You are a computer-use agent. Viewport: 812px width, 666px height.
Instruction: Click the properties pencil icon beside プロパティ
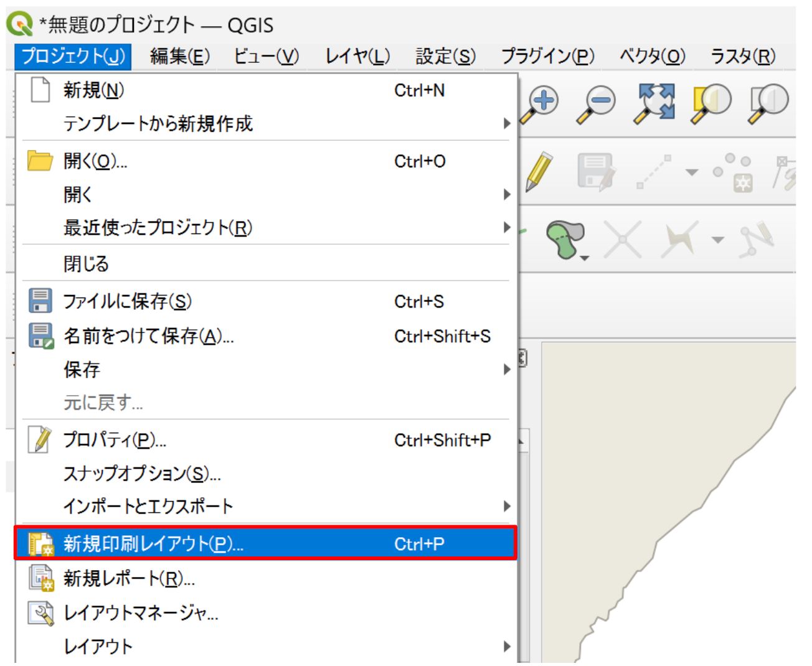click(x=40, y=439)
